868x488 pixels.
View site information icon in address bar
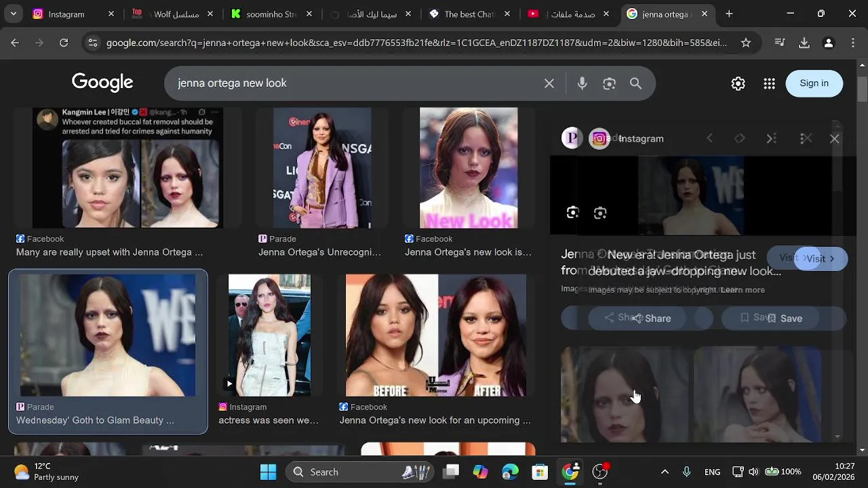(x=94, y=43)
